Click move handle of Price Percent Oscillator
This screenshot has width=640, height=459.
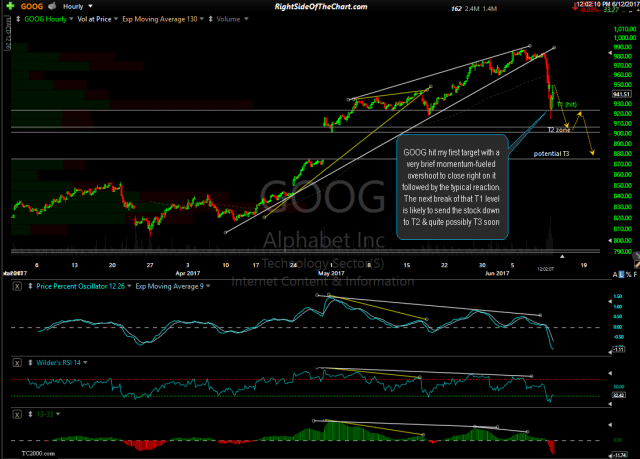point(30,286)
